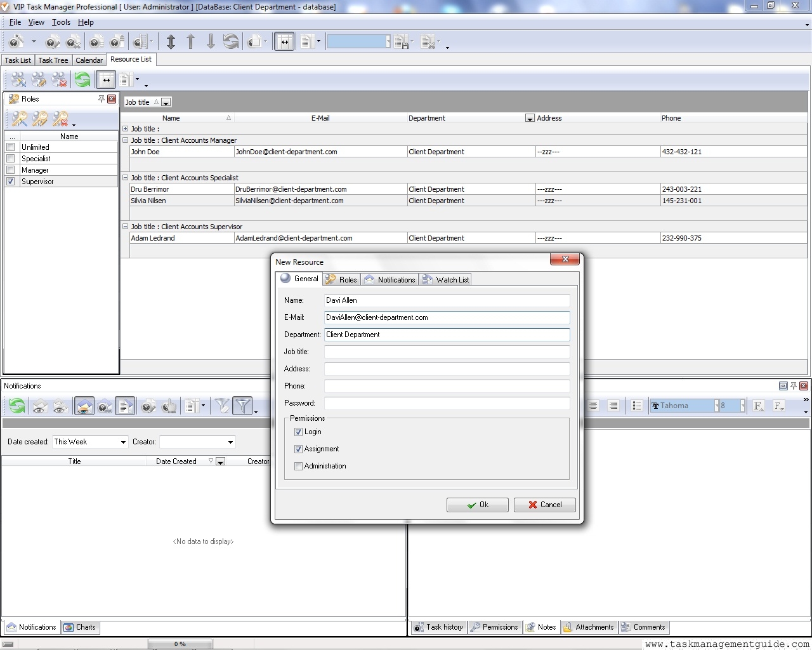Enable the Administration permission checkbox

coord(298,467)
